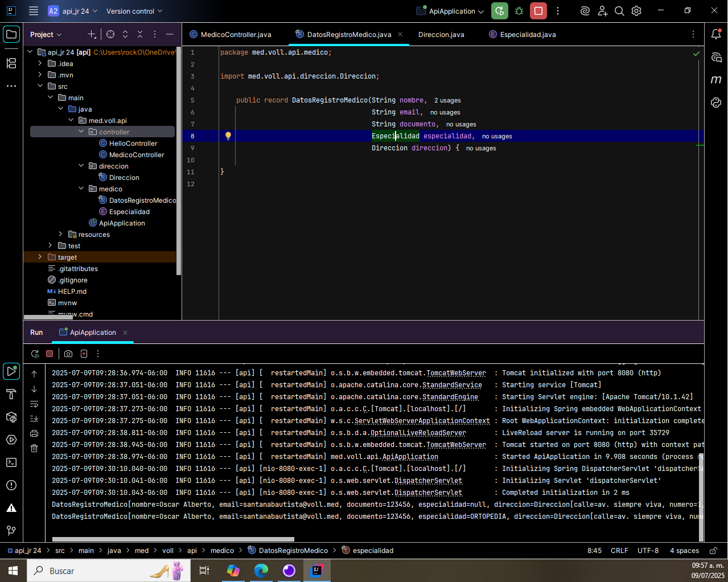728x582 pixels.
Task: Switch to Direccion.java editor tab
Action: click(x=441, y=34)
